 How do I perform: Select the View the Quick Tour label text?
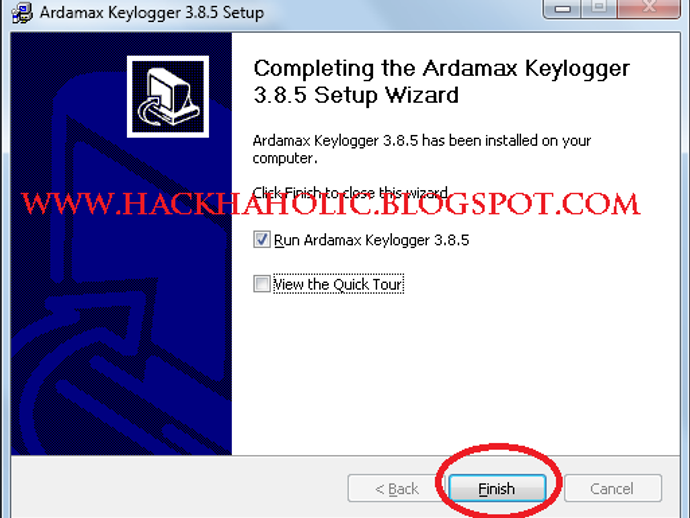click(x=338, y=284)
